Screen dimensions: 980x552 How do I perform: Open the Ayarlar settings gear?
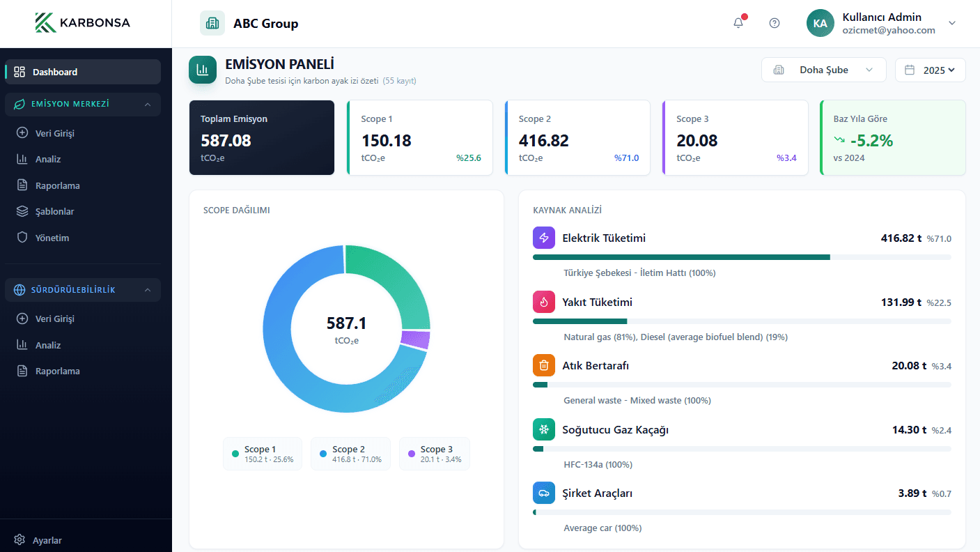tap(21, 539)
